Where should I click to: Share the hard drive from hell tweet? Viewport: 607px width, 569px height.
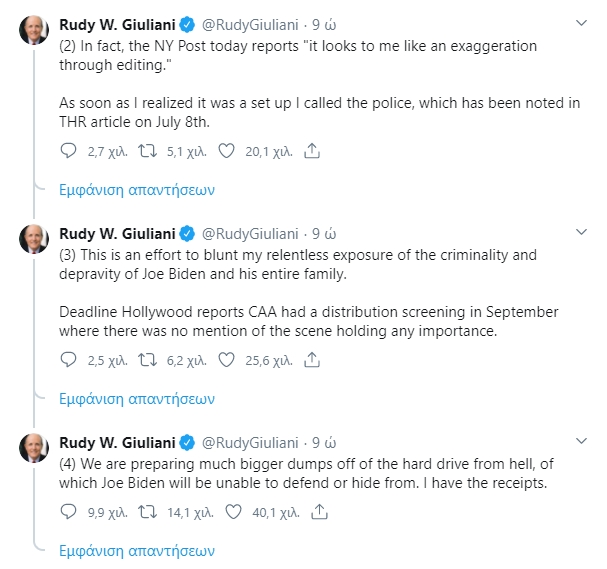point(320,512)
